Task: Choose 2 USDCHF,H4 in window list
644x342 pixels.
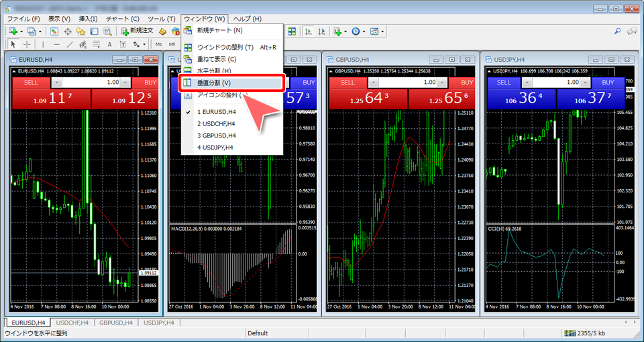Action: tap(217, 123)
